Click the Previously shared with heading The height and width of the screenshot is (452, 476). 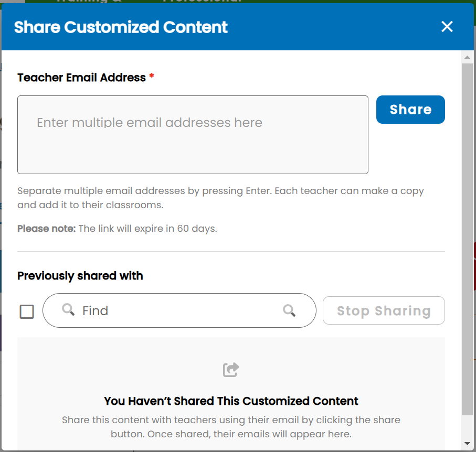pos(80,276)
